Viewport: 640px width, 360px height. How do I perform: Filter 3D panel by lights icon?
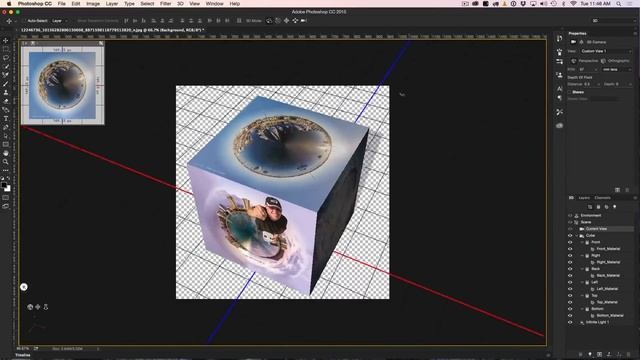614,207
